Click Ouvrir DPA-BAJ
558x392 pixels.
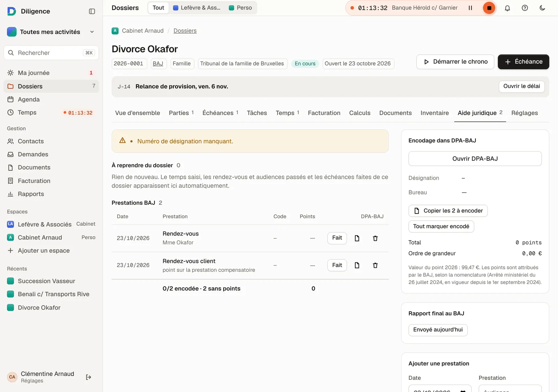(475, 159)
